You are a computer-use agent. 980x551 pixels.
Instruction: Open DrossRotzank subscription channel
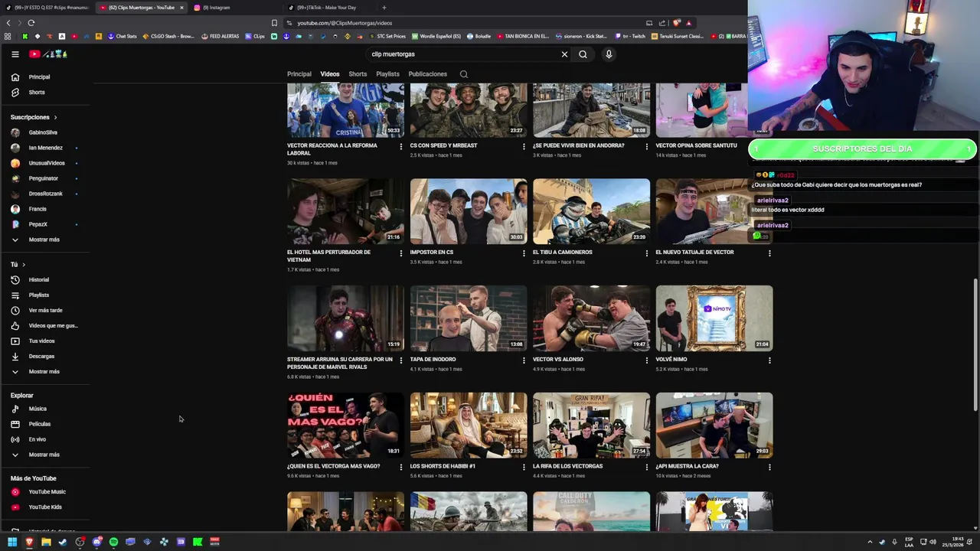coord(46,194)
